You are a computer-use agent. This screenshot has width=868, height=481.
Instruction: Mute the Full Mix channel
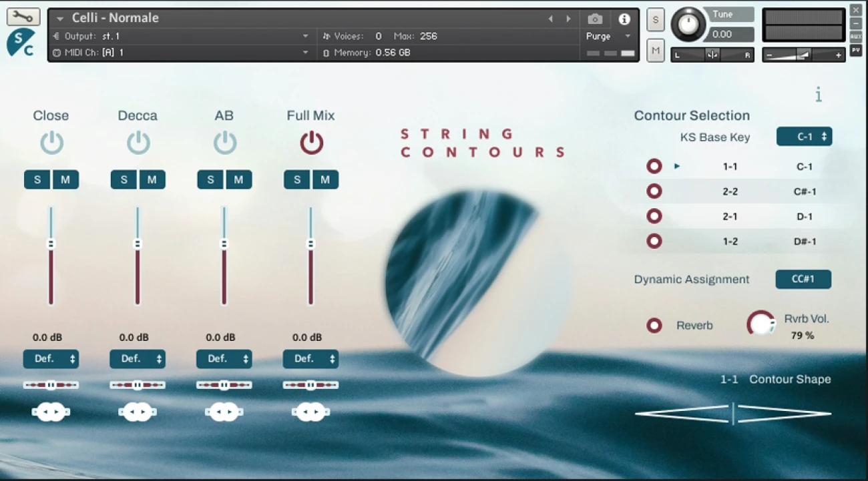(x=325, y=179)
